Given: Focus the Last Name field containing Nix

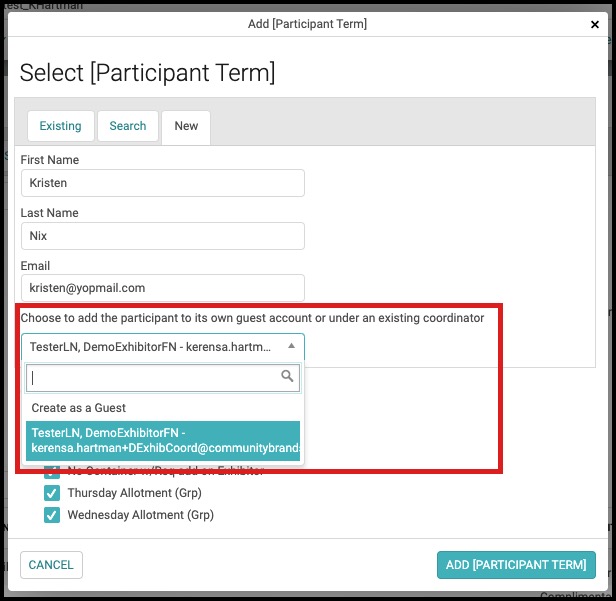Looking at the screenshot, I should click(163, 236).
